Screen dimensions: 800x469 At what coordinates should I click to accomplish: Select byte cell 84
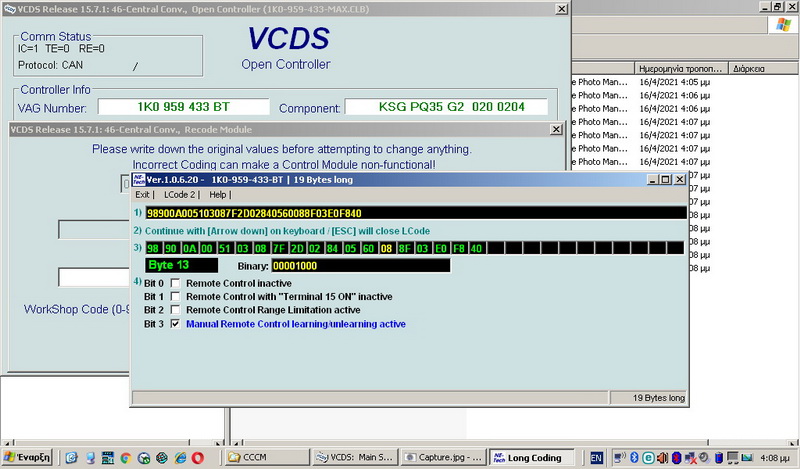point(333,248)
